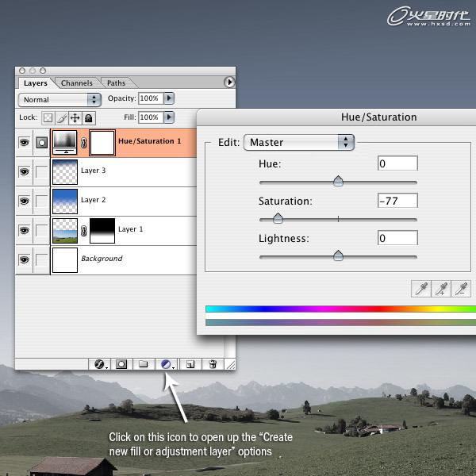The height and width of the screenshot is (476, 476).
Task: Open the Normal blend mode dropdown
Action: pos(60,100)
